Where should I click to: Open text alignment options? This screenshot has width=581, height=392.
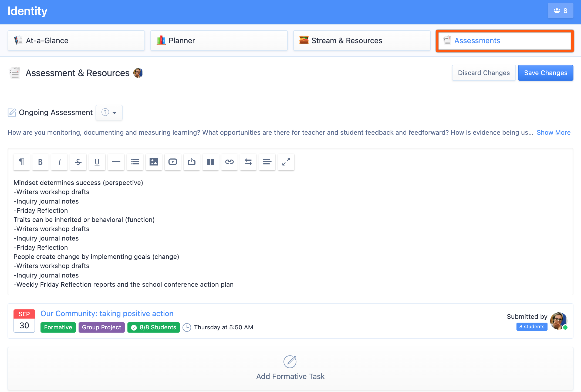click(267, 162)
